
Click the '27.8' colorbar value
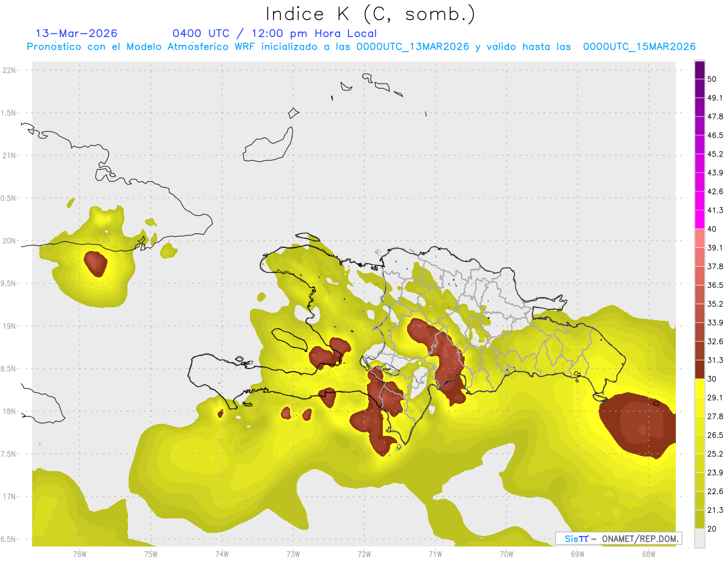pyautogui.click(x=715, y=416)
